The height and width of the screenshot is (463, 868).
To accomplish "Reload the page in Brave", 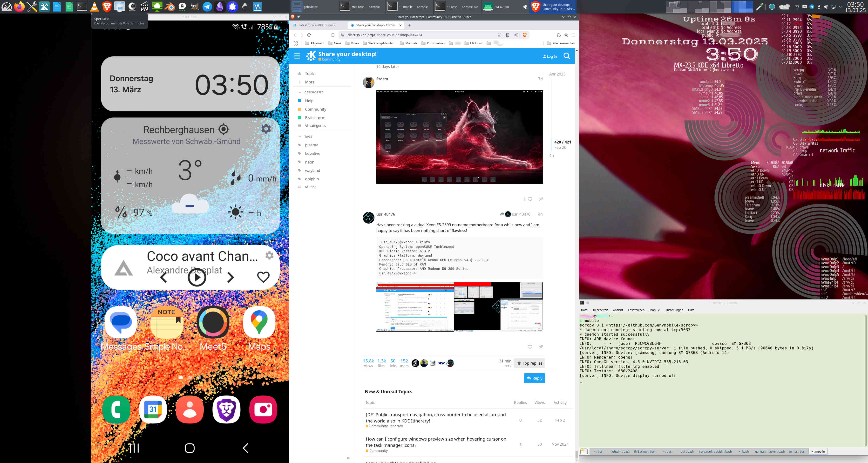I will [x=309, y=35].
